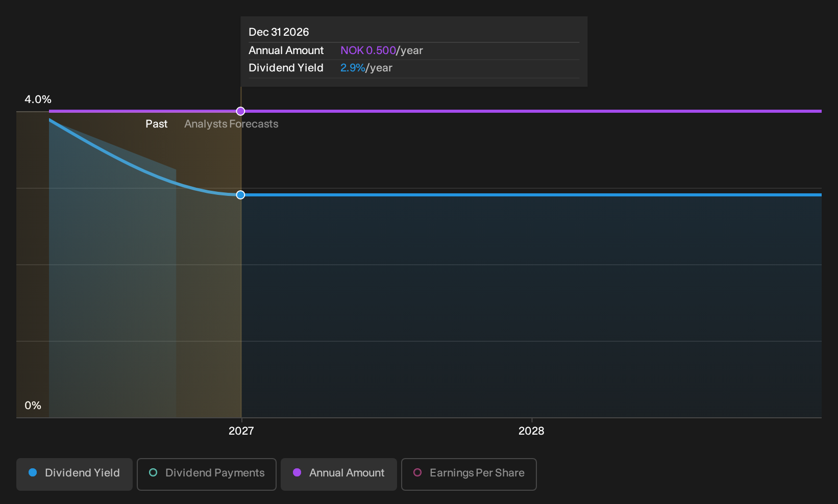Select the purple Annual Amount data point

(240, 111)
